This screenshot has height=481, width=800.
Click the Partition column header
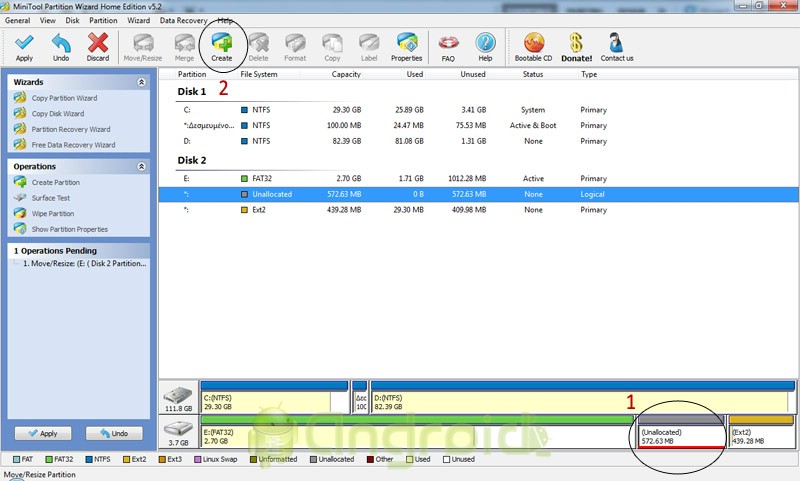pyautogui.click(x=192, y=74)
